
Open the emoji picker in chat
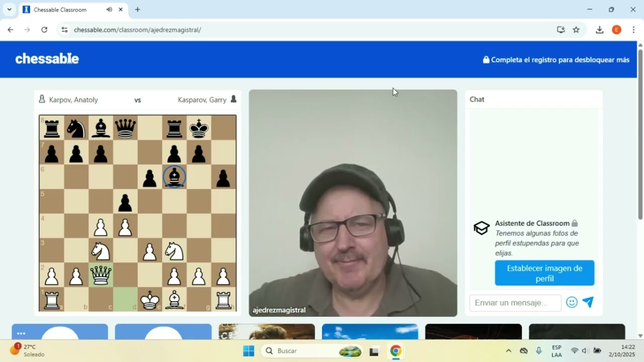pos(572,302)
